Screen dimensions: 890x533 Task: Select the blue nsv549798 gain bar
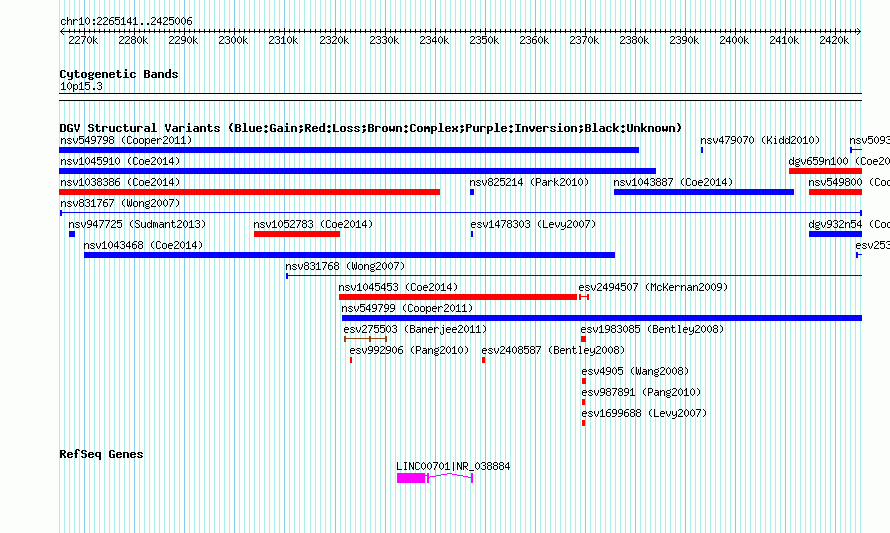349,150
